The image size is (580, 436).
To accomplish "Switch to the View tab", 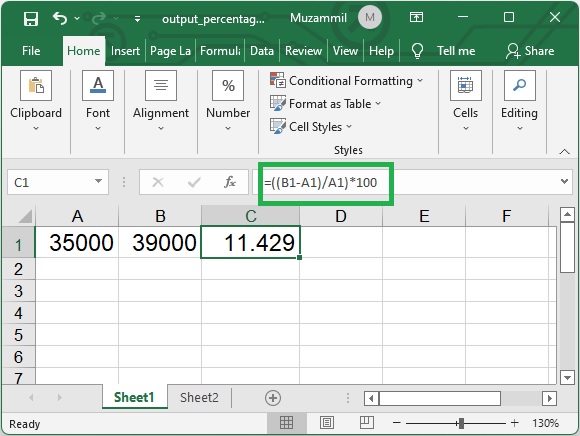I will click(x=345, y=51).
